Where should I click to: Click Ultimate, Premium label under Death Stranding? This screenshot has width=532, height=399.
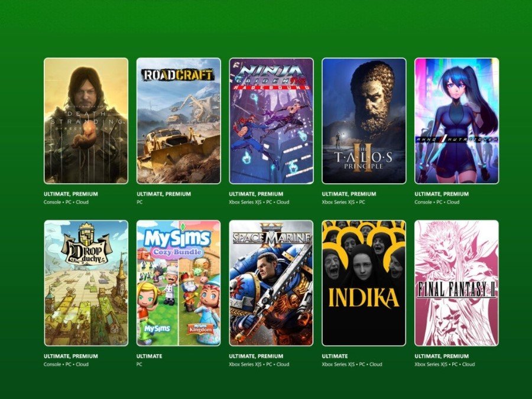(70, 194)
